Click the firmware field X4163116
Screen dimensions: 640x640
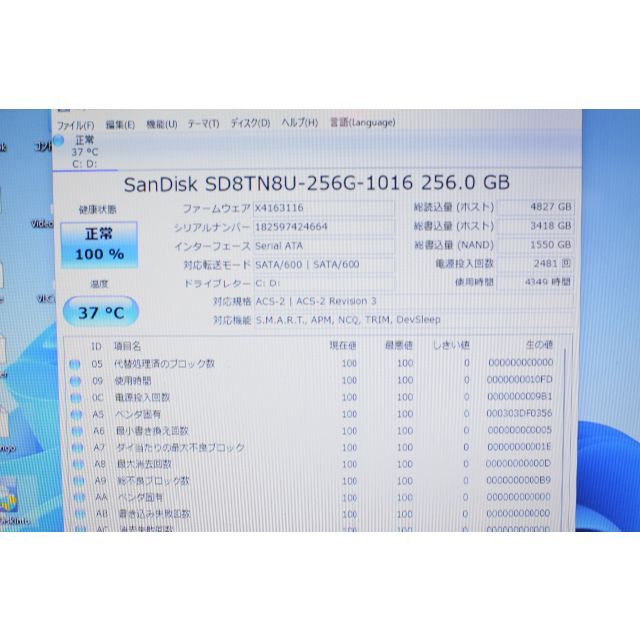(x=324, y=208)
